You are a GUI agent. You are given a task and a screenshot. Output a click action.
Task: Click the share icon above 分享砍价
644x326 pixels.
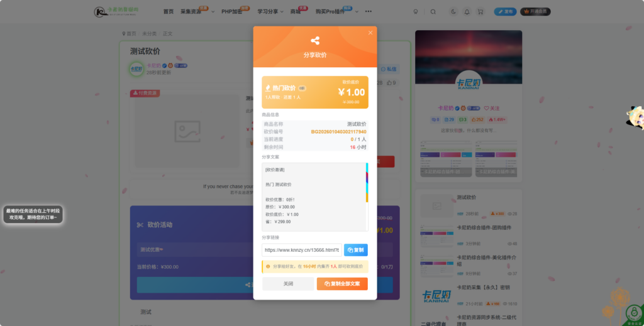point(315,41)
